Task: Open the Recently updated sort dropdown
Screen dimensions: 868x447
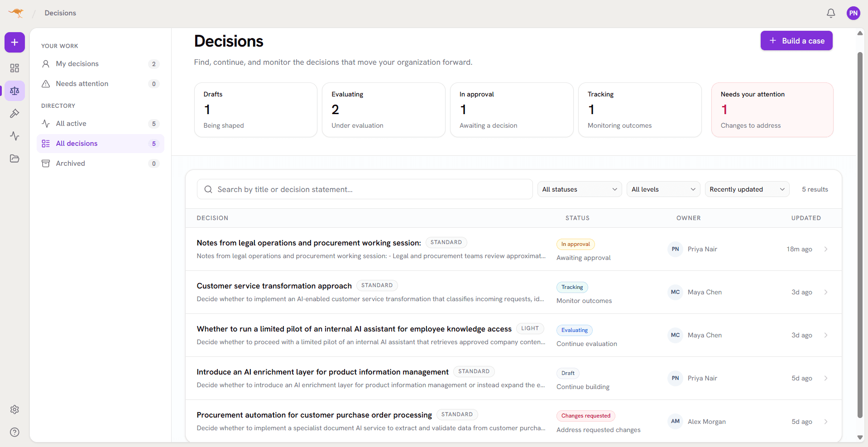Action: coord(747,189)
